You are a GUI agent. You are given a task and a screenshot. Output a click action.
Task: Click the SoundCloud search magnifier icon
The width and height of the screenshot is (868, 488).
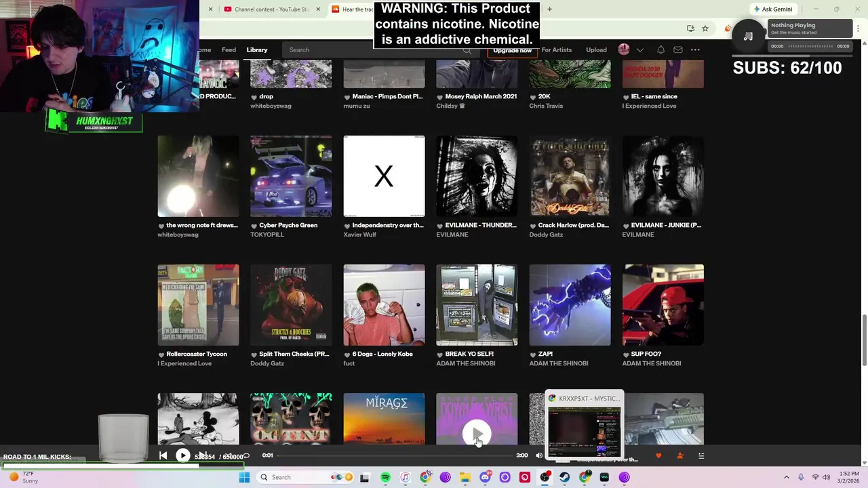(467, 50)
